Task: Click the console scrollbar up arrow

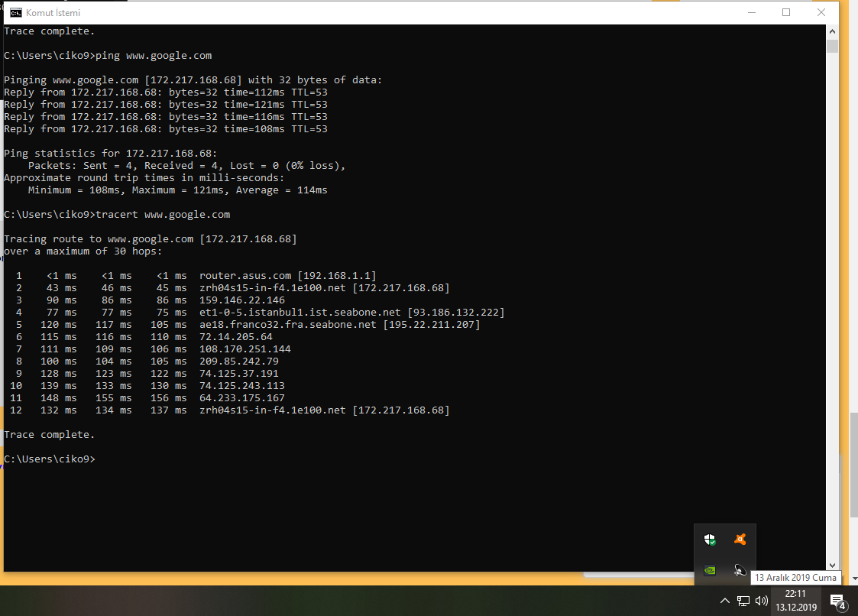Action: click(832, 32)
